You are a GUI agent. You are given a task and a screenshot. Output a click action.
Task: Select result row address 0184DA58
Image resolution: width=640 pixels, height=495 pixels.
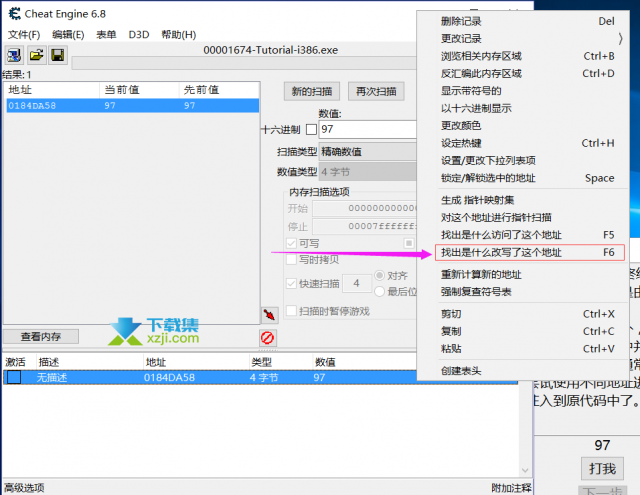click(133, 106)
